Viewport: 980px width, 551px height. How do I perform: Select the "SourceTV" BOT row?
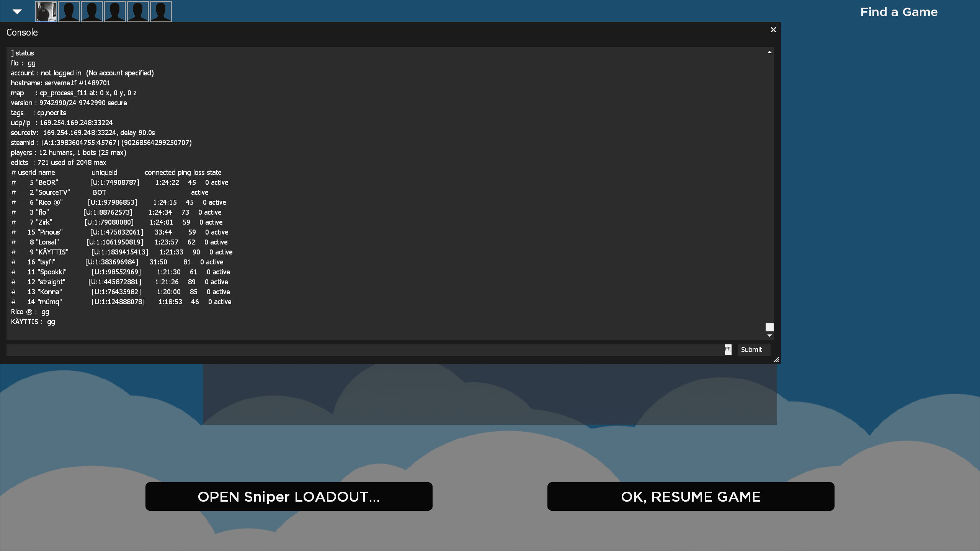(110, 192)
